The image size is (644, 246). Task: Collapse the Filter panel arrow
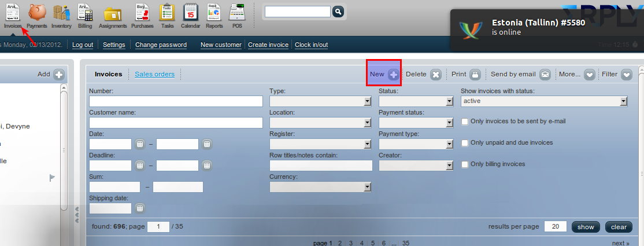(626, 75)
